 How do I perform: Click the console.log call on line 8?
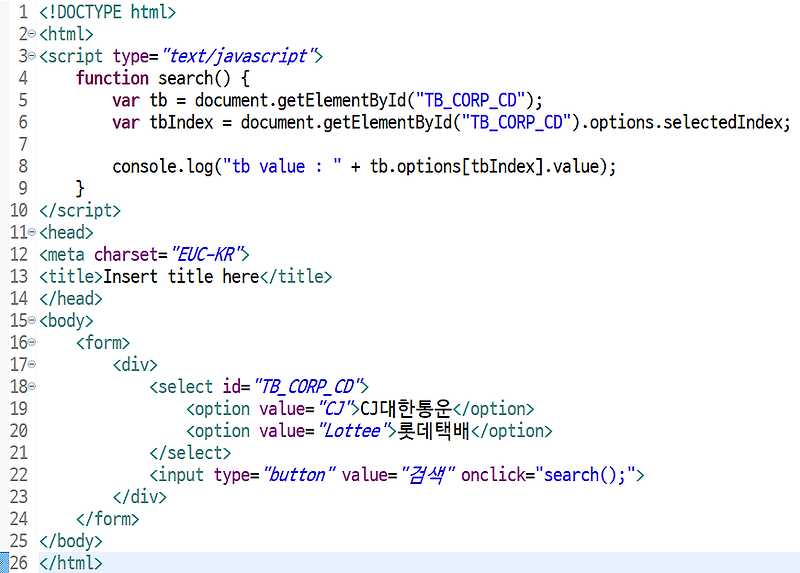pos(364,166)
